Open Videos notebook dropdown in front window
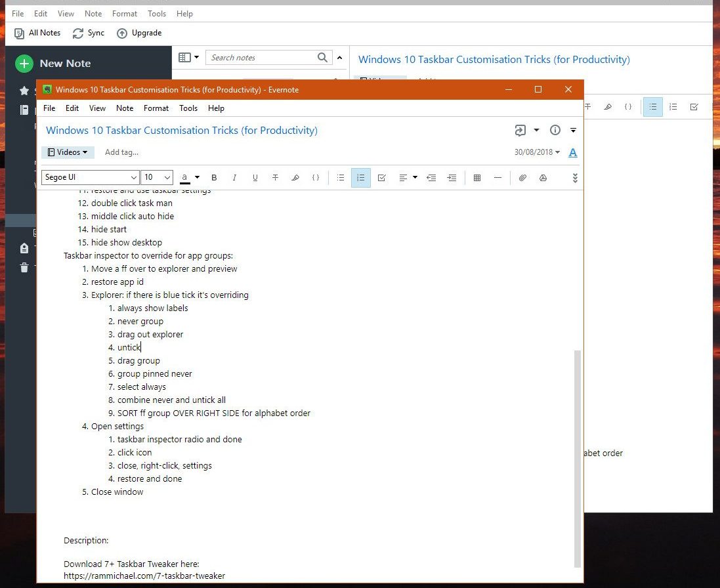 [x=68, y=152]
